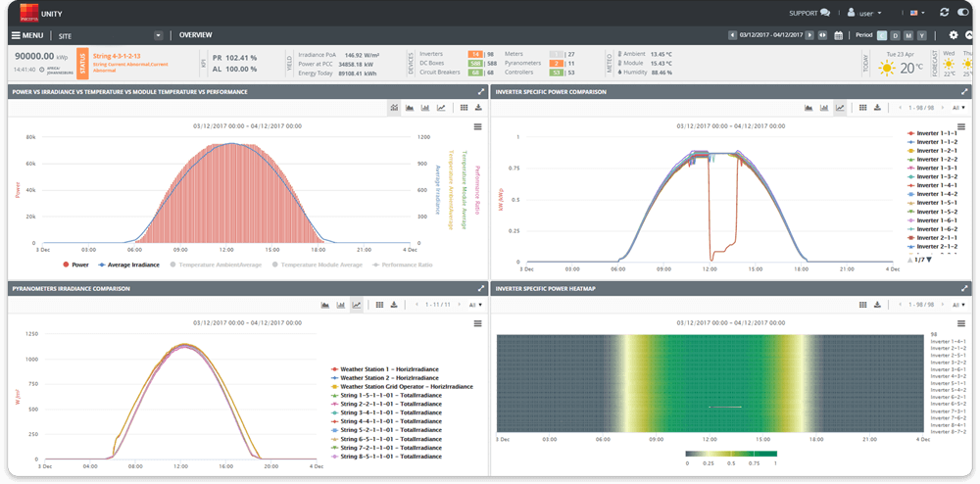Click the Pyranometers alarm badge 2
This screenshot has height=484, width=980.
coord(557,63)
